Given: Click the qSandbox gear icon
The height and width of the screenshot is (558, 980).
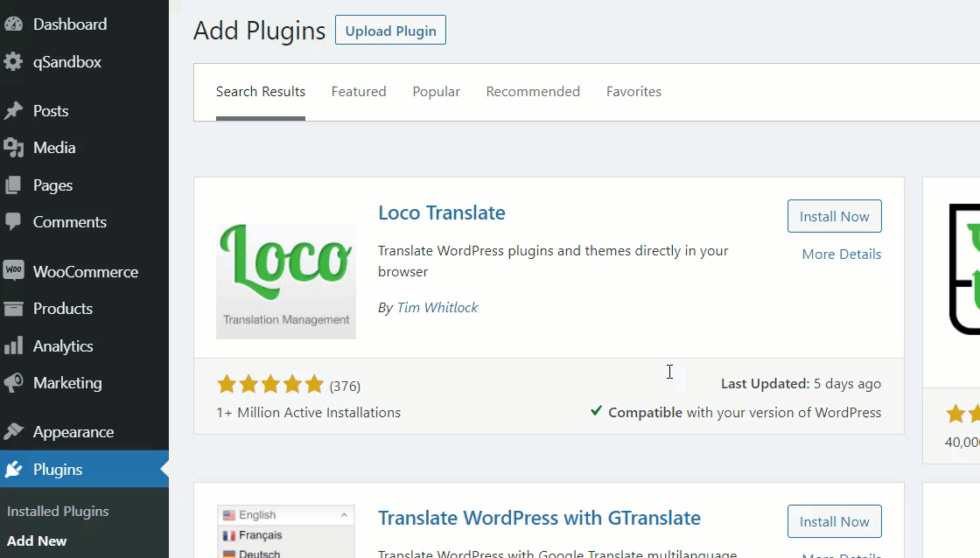Looking at the screenshot, I should click(x=13, y=62).
